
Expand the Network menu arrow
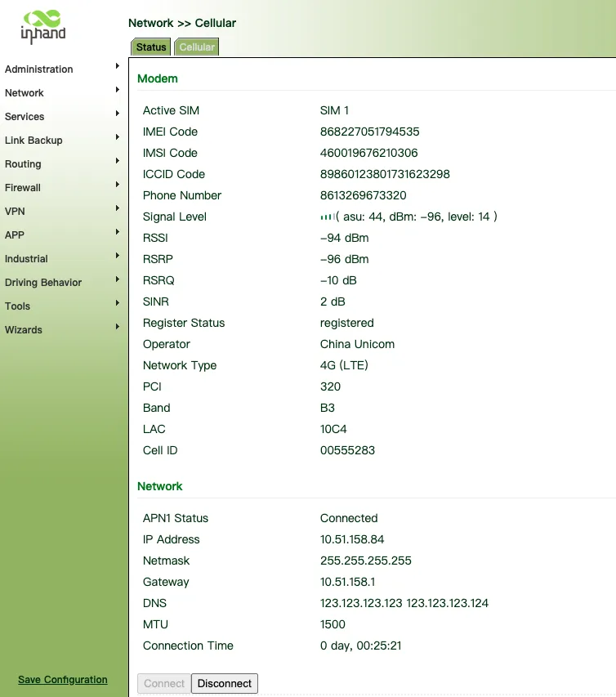point(118,89)
